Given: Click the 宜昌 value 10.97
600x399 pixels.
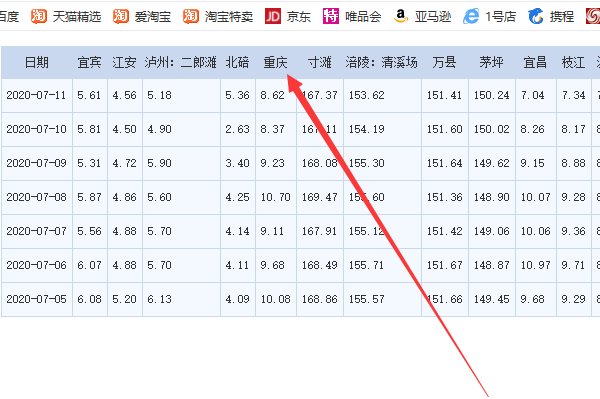Looking at the screenshot, I should coord(535,265).
